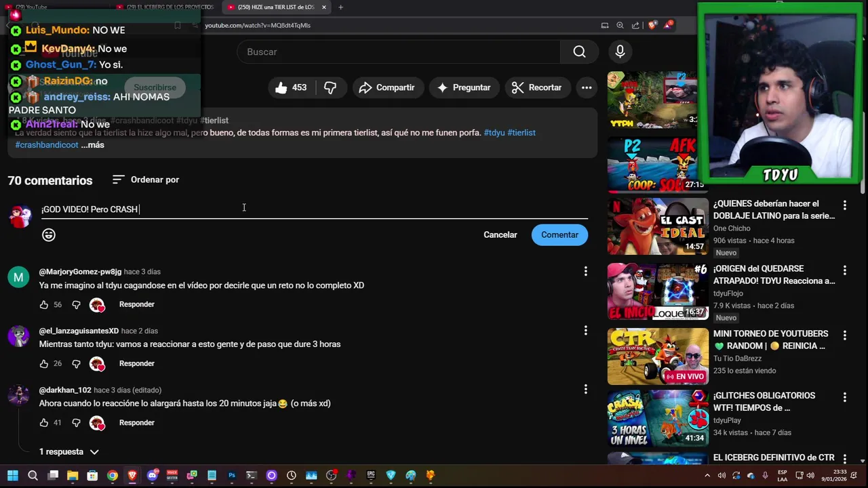The image size is (868, 488).
Task: Open options for GLITCHES OBLIGATORIOS suggested video
Action: [845, 396]
